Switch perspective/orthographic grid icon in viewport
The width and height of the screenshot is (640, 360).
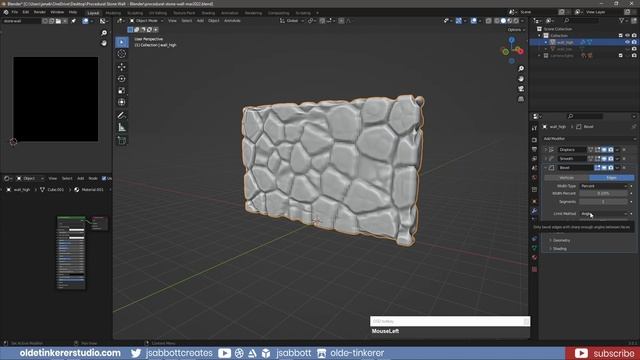click(521, 99)
